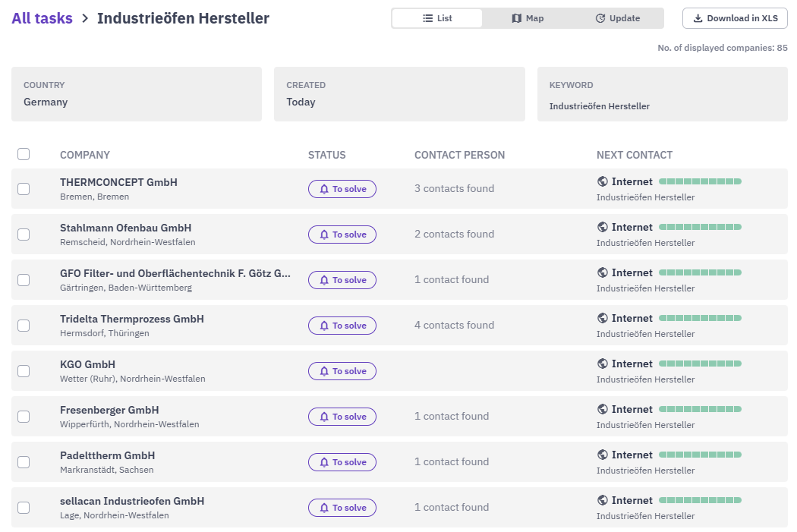Click '1 contact found' for Padelttherm GmbH

coord(452,461)
